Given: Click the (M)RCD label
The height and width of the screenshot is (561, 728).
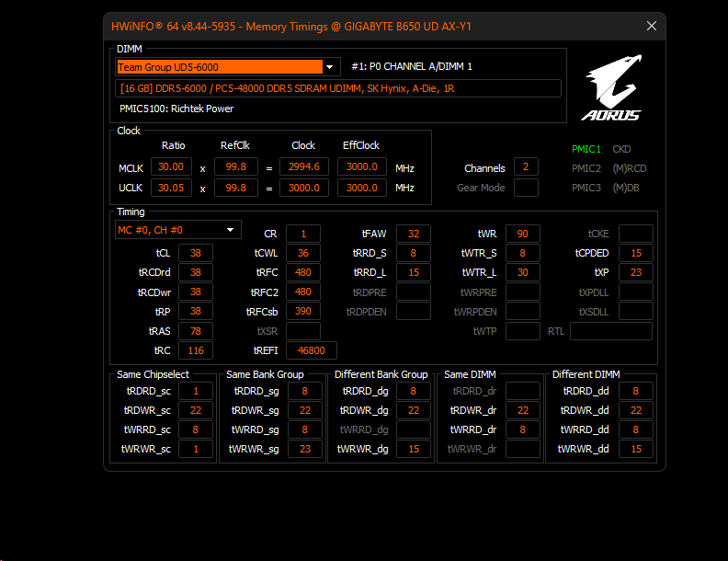Looking at the screenshot, I should (x=629, y=168).
